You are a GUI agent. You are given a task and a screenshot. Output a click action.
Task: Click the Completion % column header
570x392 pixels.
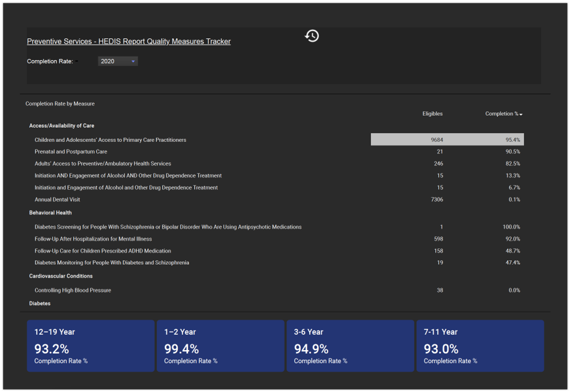[x=502, y=114]
